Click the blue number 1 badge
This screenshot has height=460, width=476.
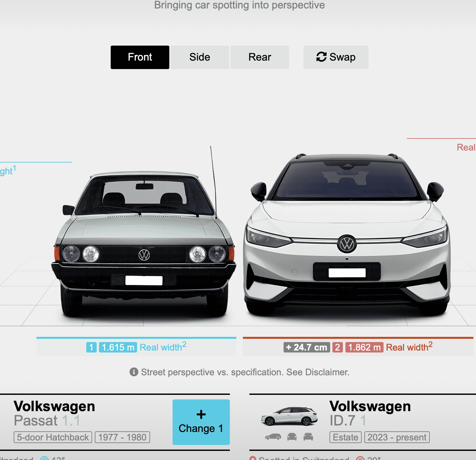(91, 347)
